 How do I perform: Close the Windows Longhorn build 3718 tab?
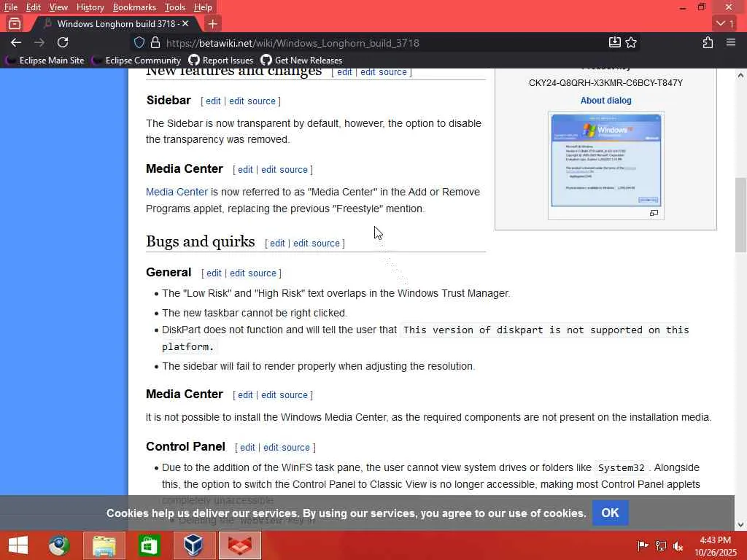coord(185,23)
